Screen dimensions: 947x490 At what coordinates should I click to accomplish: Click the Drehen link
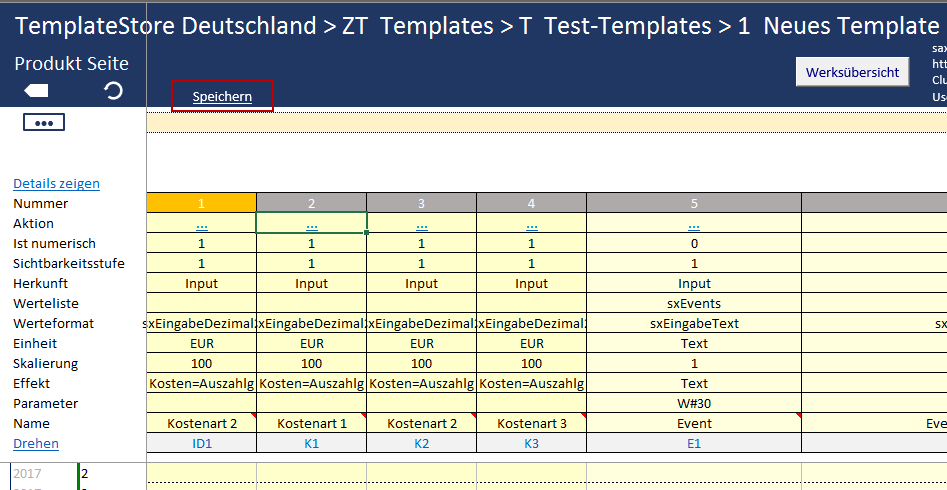tap(36, 443)
